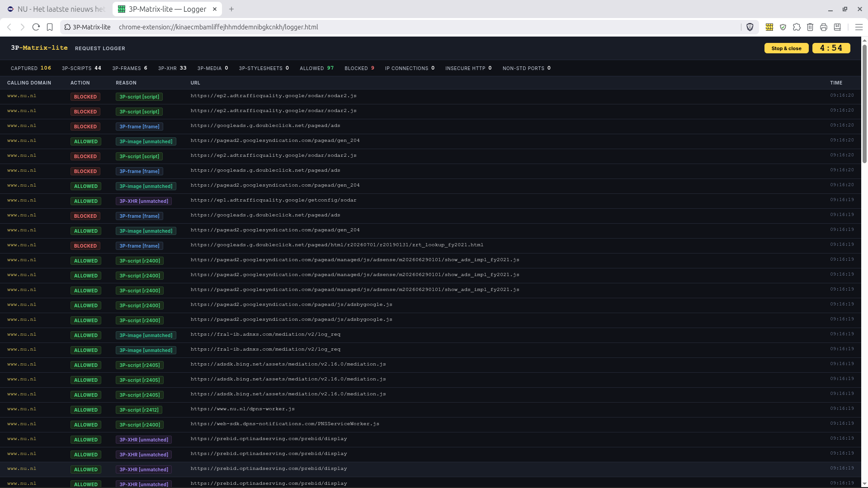Click the ALLOWED 97 counter
Viewport: 868px width, 488px height.
pyautogui.click(x=316, y=68)
